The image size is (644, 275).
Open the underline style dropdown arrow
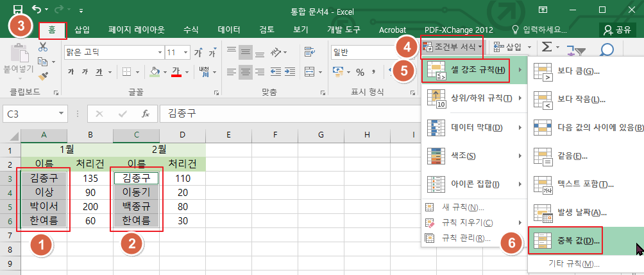110,73
